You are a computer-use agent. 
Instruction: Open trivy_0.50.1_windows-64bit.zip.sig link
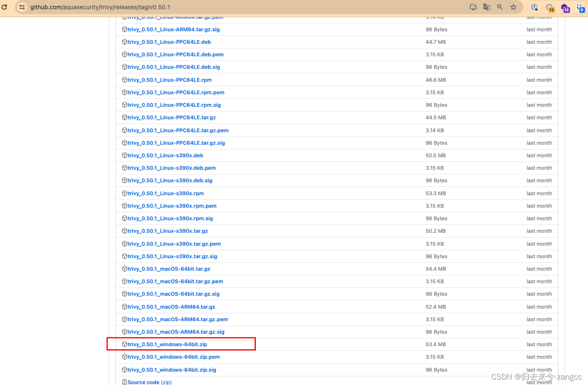tap(172, 370)
